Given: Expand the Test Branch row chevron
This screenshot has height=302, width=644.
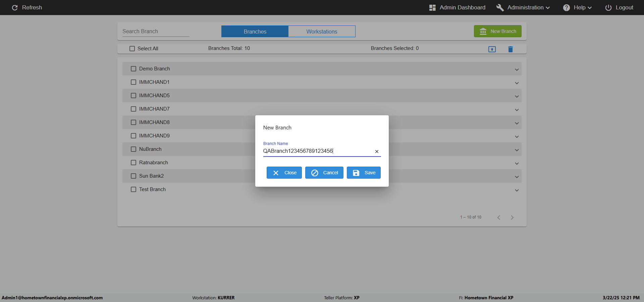Looking at the screenshot, I should pyautogui.click(x=517, y=190).
